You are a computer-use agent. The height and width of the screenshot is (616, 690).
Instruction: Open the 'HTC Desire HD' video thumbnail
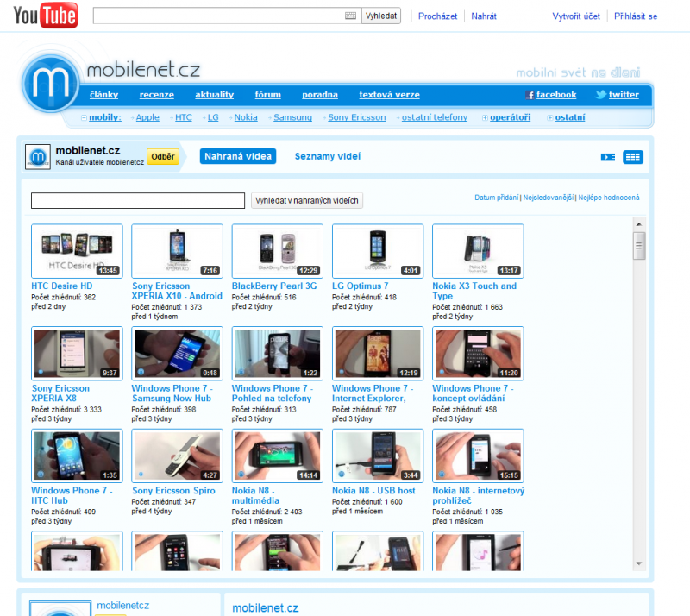tap(76, 250)
